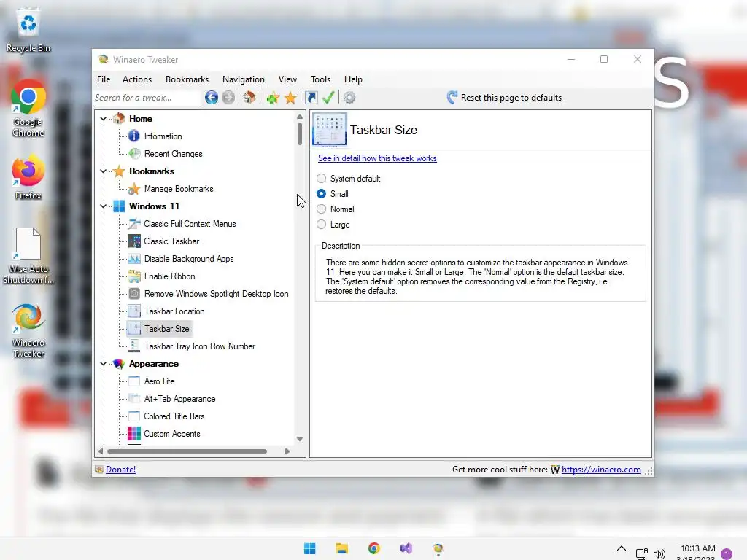Select Remove Windows Spotlight Desktop Icon item
This screenshot has width=747, height=560.
click(x=216, y=294)
